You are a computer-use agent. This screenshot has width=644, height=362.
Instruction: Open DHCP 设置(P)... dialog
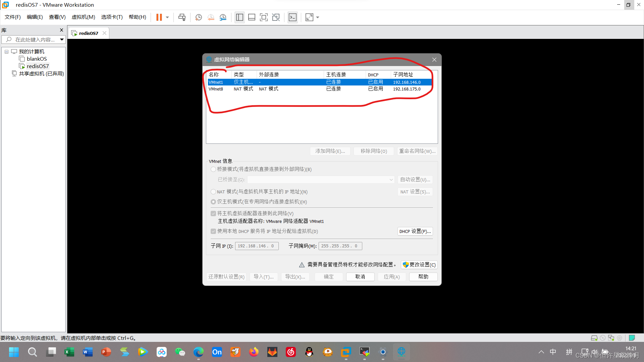pyautogui.click(x=415, y=231)
